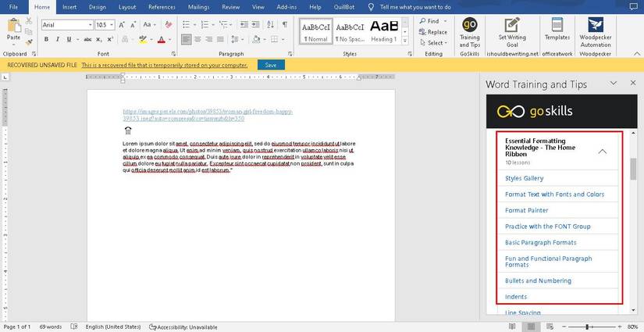Open the Paragraph dialog launcher
This screenshot has width=644, height=332.
click(290, 54)
